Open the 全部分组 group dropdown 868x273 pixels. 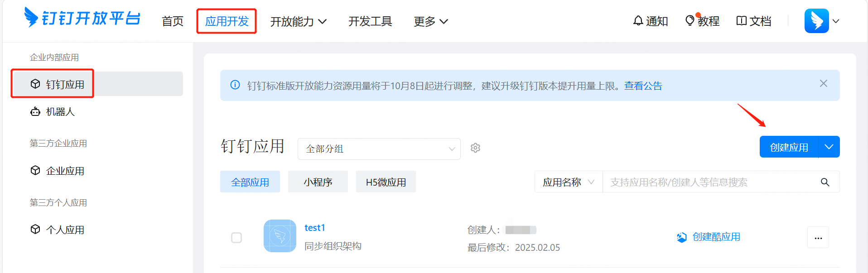[379, 149]
